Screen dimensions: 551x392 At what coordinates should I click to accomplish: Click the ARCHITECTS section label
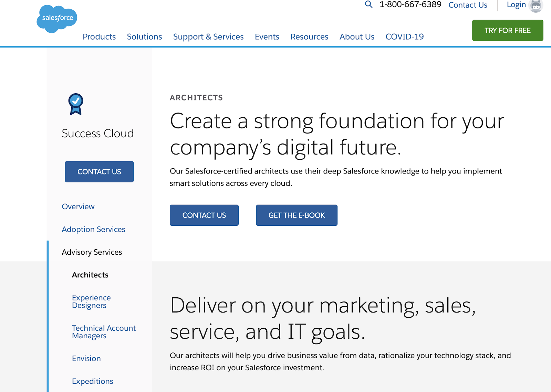(196, 98)
